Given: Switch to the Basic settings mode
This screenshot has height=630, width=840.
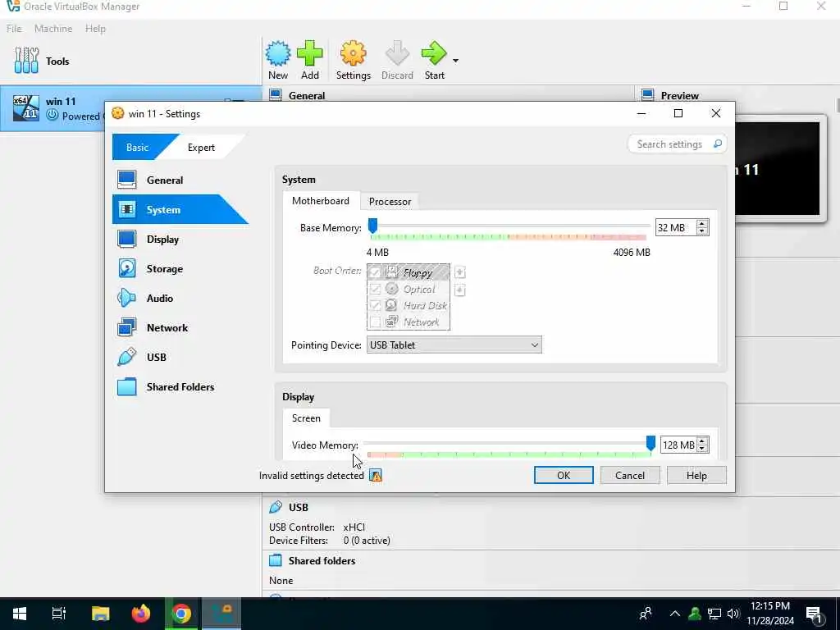Looking at the screenshot, I should click(x=138, y=148).
